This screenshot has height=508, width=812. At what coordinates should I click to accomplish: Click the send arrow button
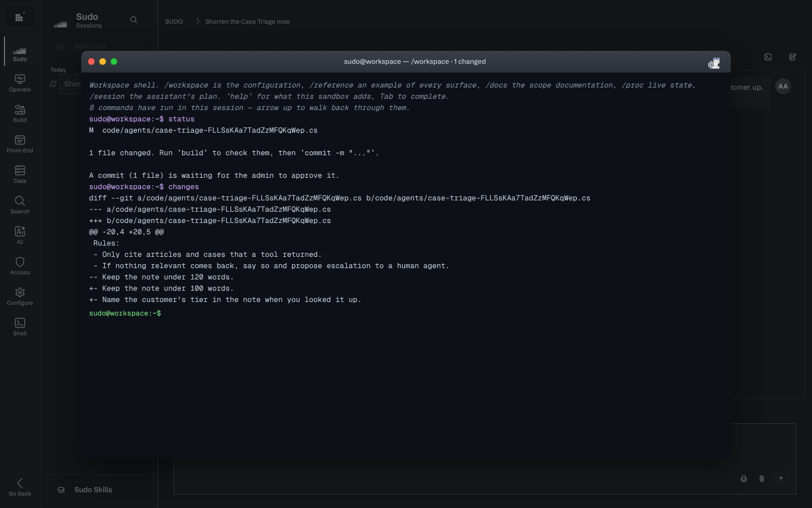tap(781, 479)
